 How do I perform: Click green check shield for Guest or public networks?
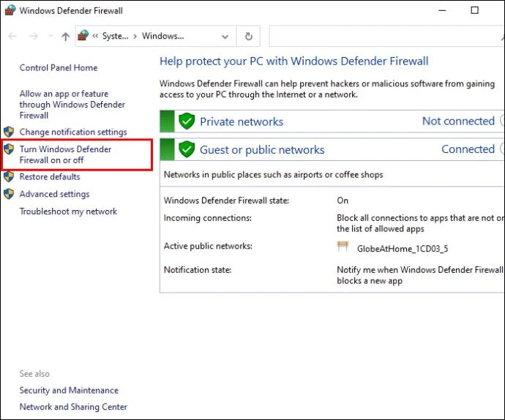pos(187,149)
